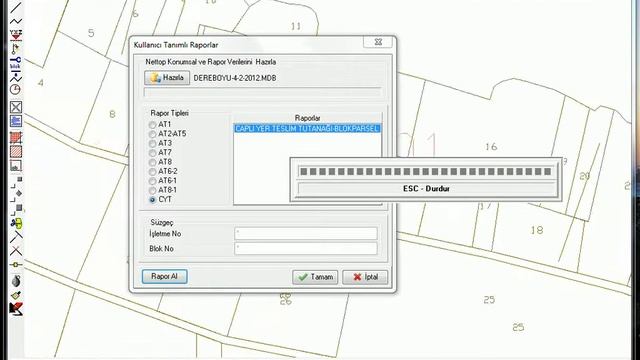Select the paint brush tool icon
The width and height of the screenshot is (640, 360).
[16, 295]
